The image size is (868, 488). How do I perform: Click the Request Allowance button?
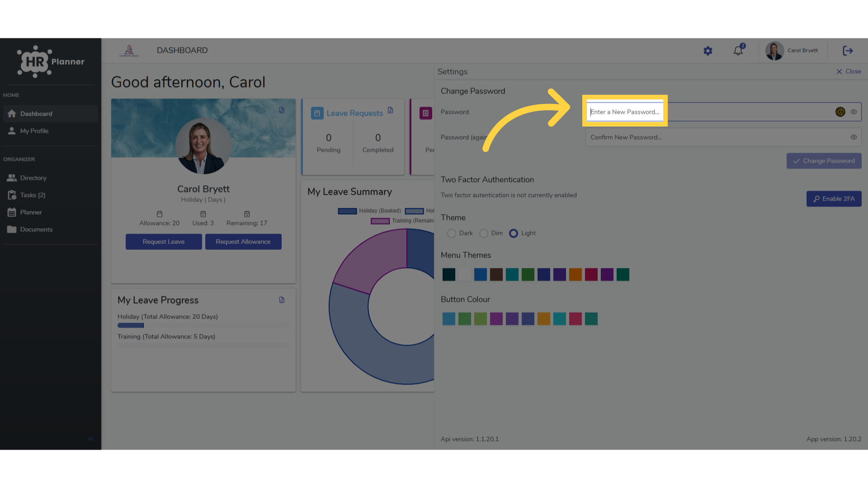(x=243, y=242)
